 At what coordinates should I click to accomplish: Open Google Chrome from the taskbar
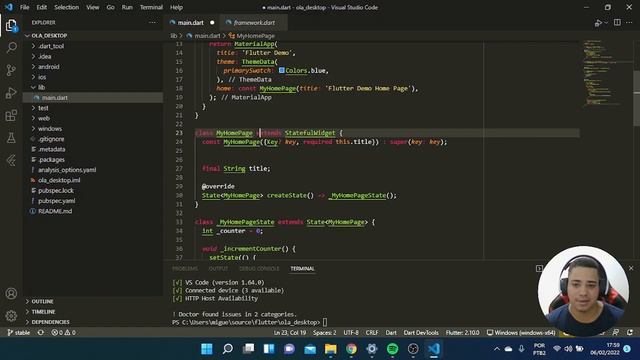tap(351, 349)
